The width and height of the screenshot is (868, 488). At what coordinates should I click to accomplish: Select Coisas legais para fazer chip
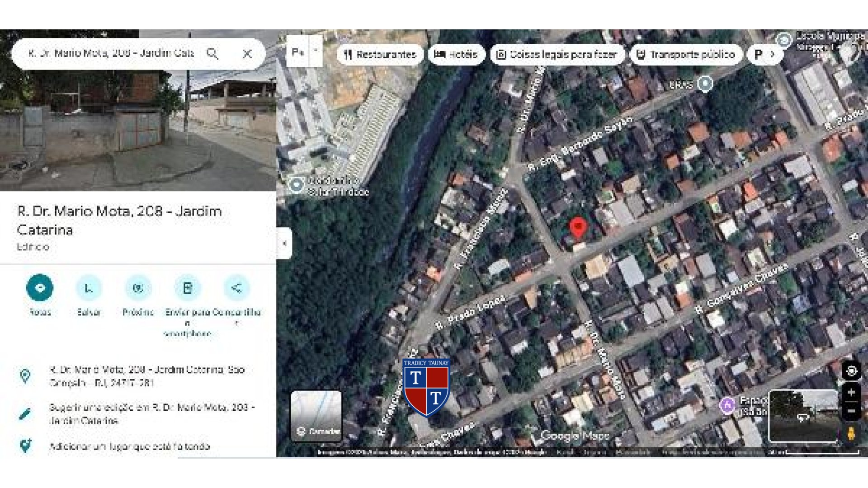tap(557, 55)
